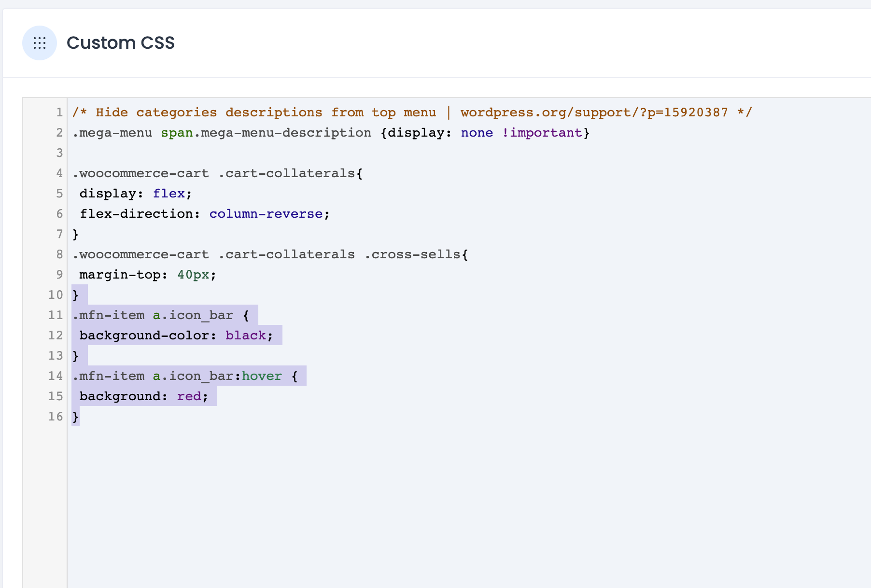The height and width of the screenshot is (588, 871).
Task: Click the background: red; line
Action: coord(144,396)
